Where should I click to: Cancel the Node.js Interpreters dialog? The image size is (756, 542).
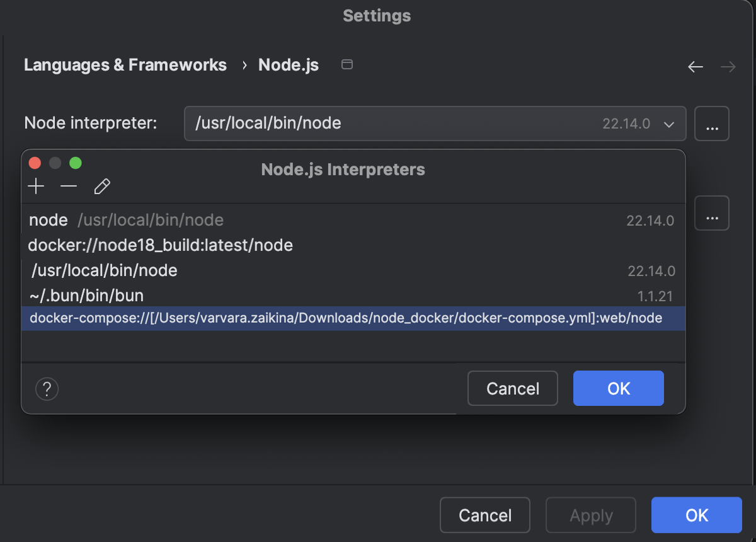[512, 388]
